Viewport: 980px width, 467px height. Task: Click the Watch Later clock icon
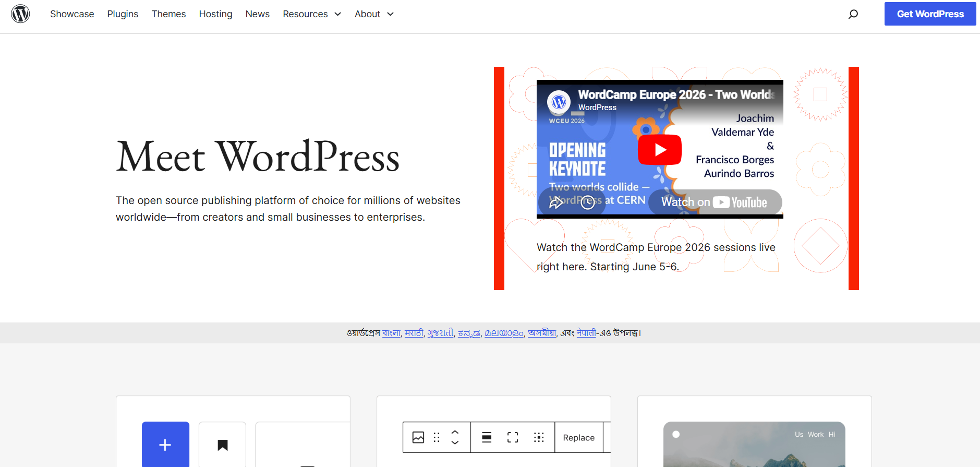pos(588,202)
